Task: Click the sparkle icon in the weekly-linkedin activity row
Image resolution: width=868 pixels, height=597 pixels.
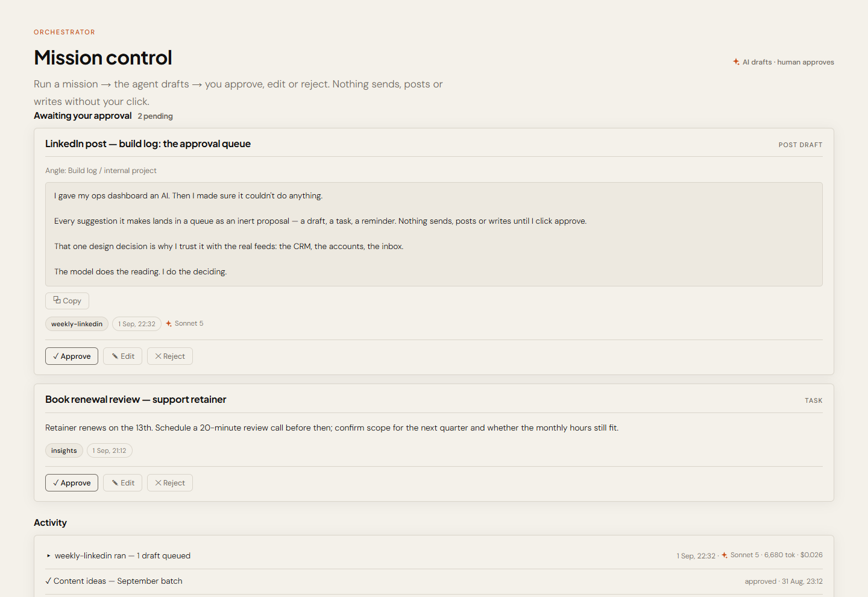Action: (725, 555)
